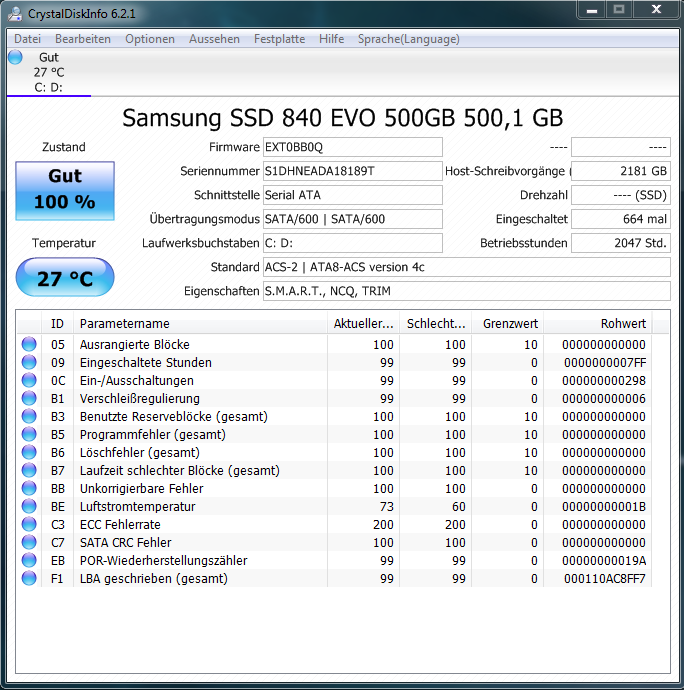Click status orb for Verschleißregulierung row

click(29, 398)
